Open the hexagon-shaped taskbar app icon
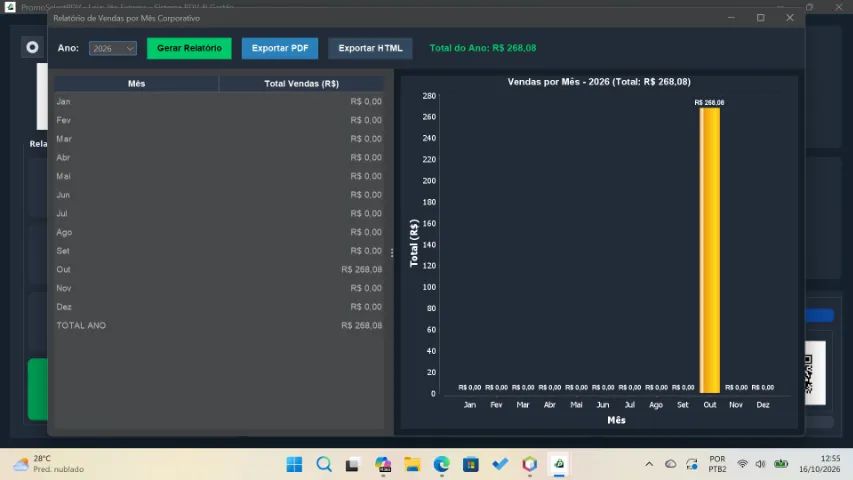This screenshot has width=853, height=480. [529, 464]
